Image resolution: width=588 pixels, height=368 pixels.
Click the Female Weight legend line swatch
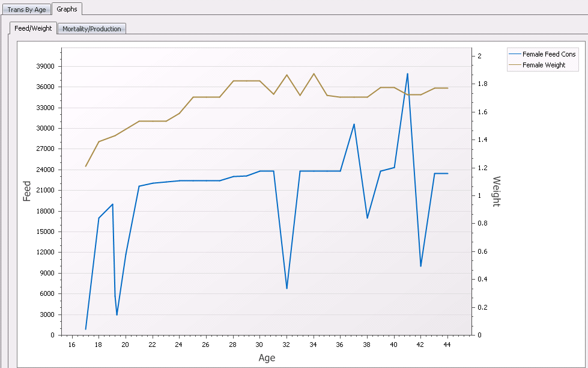click(x=515, y=65)
